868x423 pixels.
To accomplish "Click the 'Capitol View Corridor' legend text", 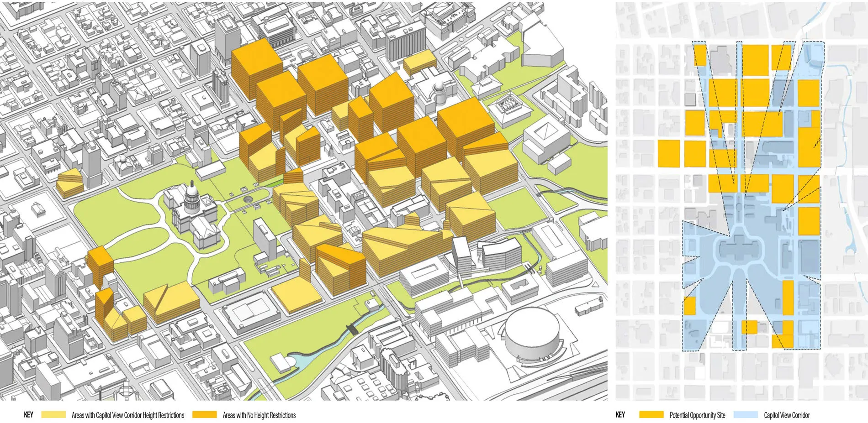I will (x=787, y=415).
